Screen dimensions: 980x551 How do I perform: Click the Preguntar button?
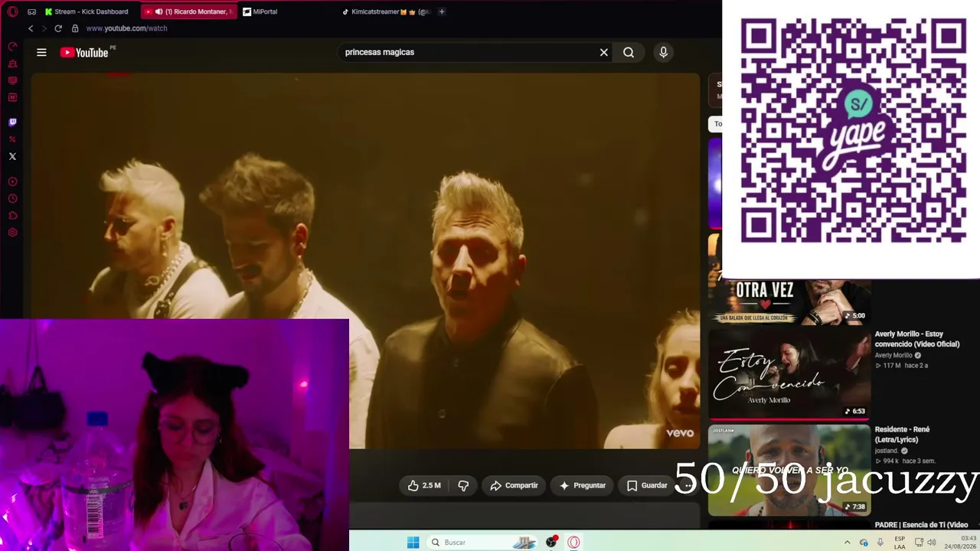[x=583, y=485]
